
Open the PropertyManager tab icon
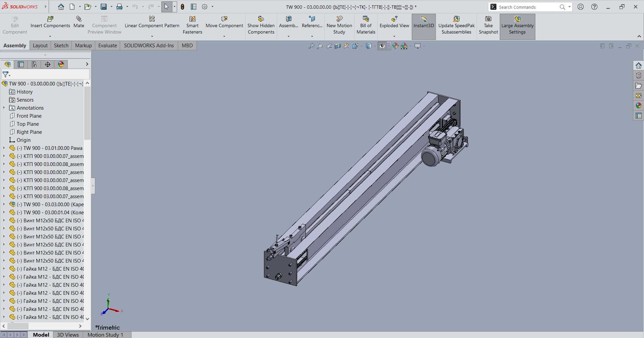tap(21, 64)
